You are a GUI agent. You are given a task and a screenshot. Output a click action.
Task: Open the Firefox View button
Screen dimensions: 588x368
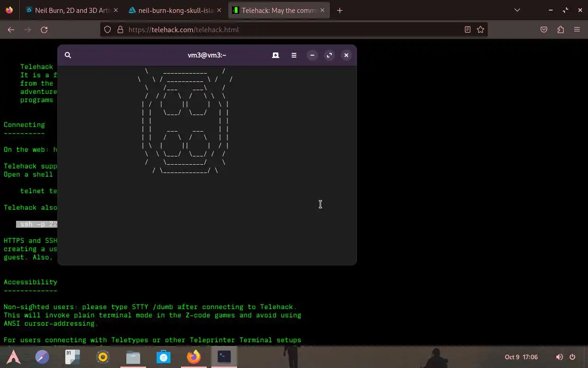9,10
